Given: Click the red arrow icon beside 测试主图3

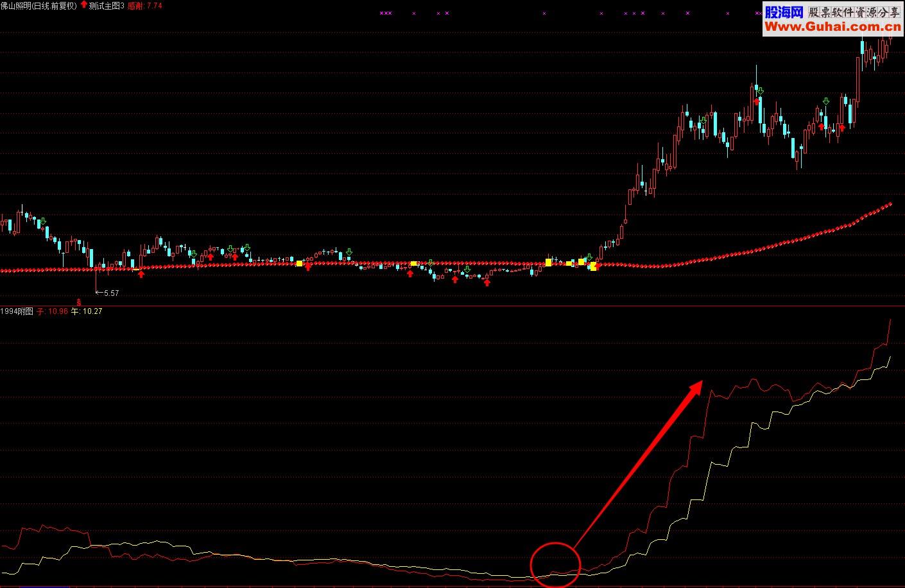Looking at the screenshot, I should 83,4.
